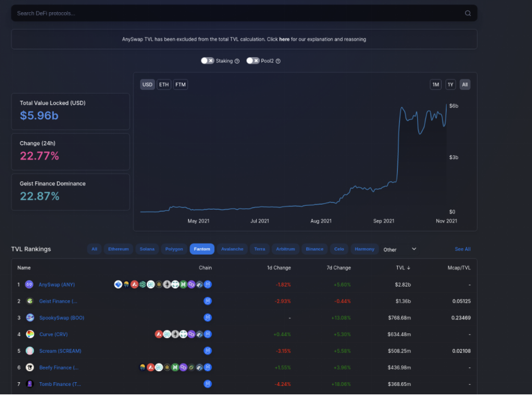532x395 pixels.
Task: Click the $5.96b total value text
Action: [39, 115]
